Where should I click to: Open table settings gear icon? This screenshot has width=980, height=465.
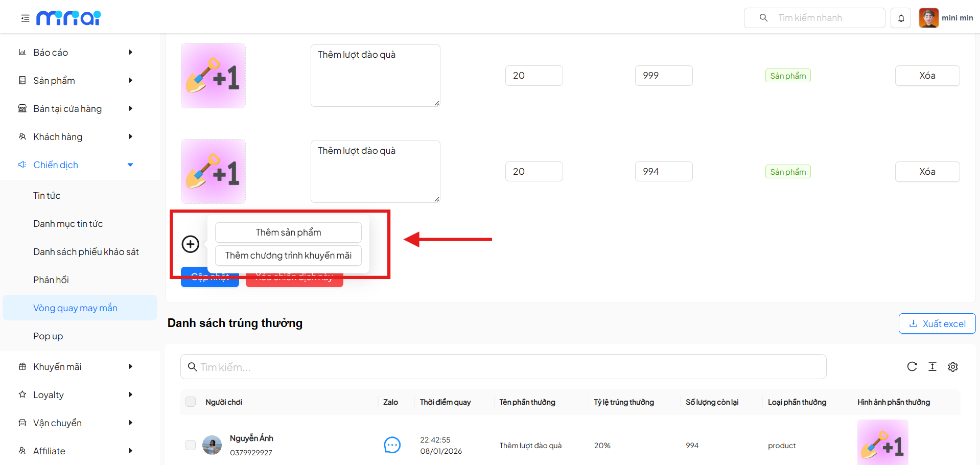(x=952, y=366)
